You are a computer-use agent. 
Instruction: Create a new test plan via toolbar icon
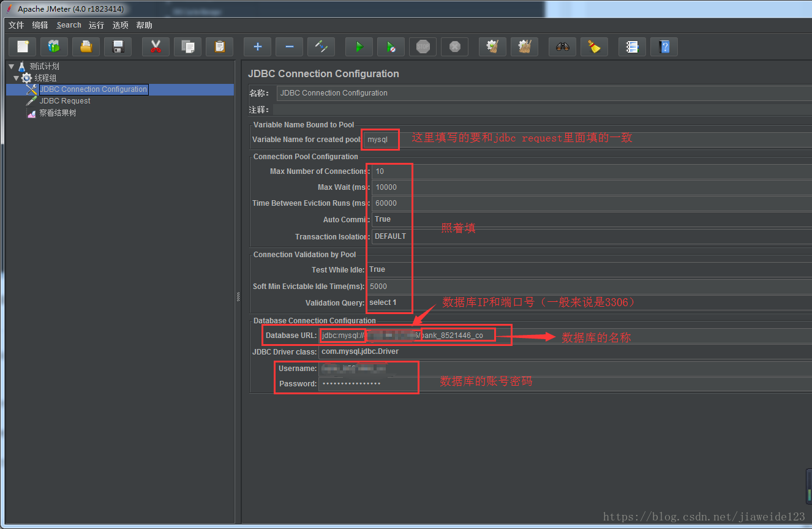tap(23, 47)
